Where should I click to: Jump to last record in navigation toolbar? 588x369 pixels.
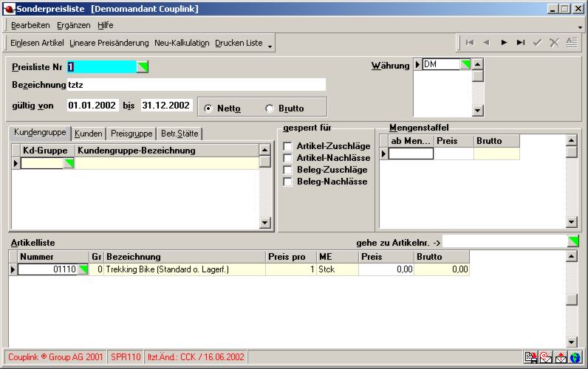pos(521,43)
